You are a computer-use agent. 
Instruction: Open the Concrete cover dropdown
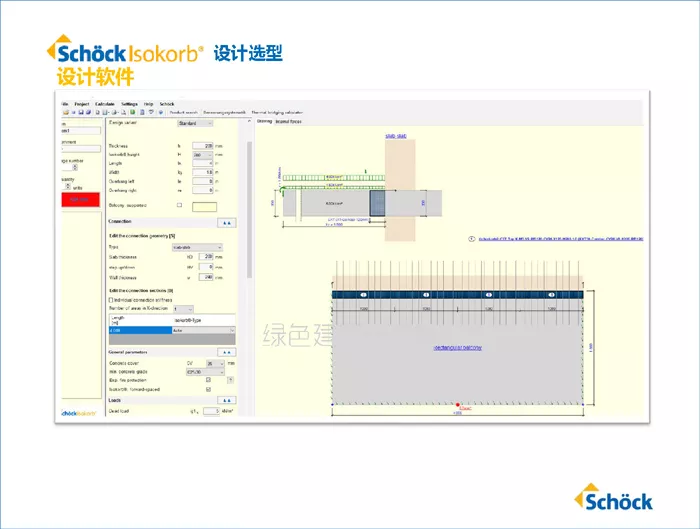[215, 363]
